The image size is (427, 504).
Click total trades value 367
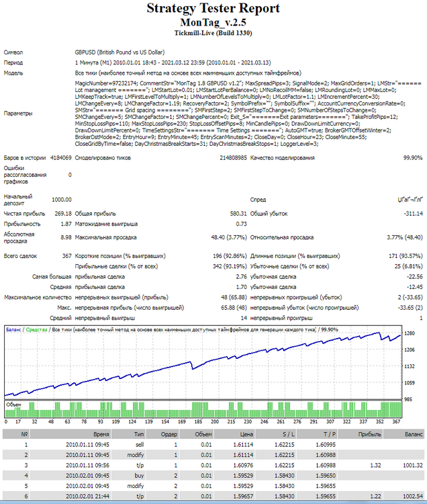(66, 256)
